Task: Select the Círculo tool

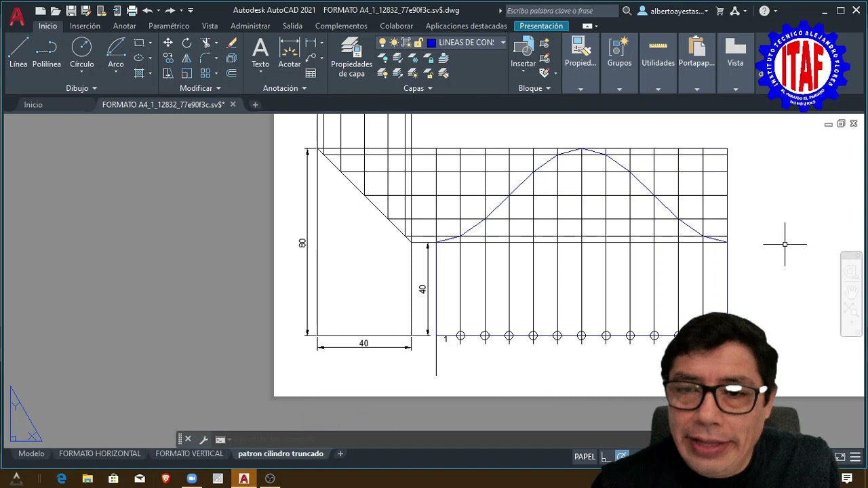Action: click(81, 53)
